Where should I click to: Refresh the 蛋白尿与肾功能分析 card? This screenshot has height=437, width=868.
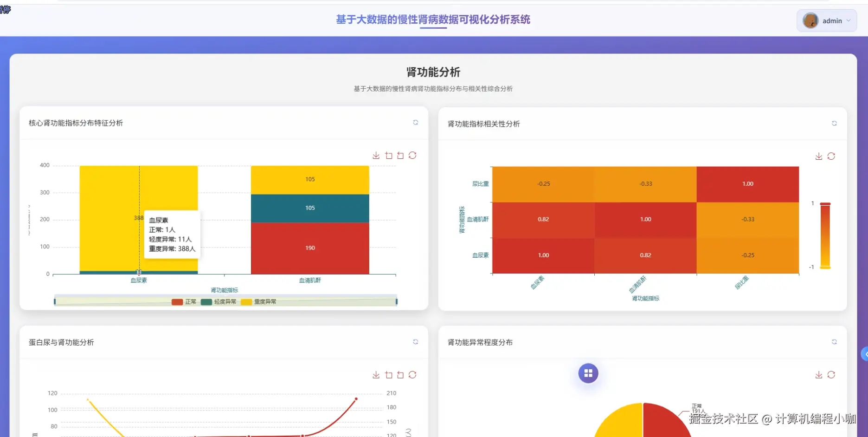(416, 342)
